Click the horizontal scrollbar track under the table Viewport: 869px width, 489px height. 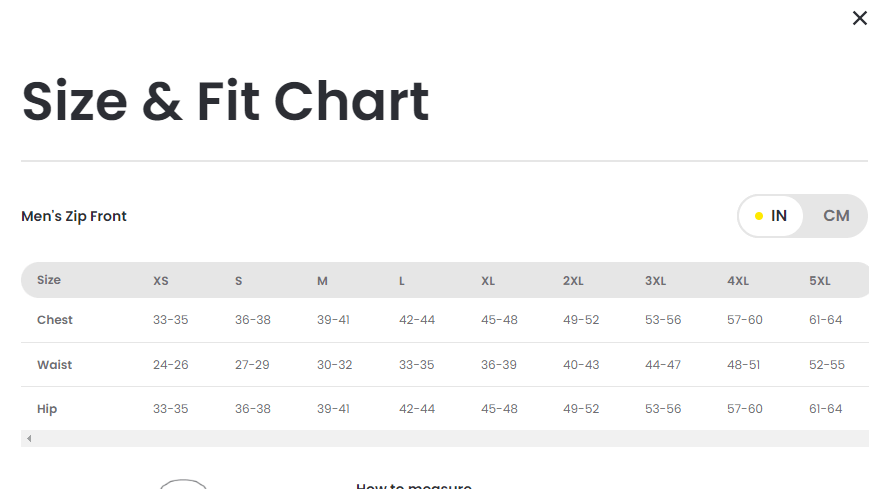click(450, 439)
